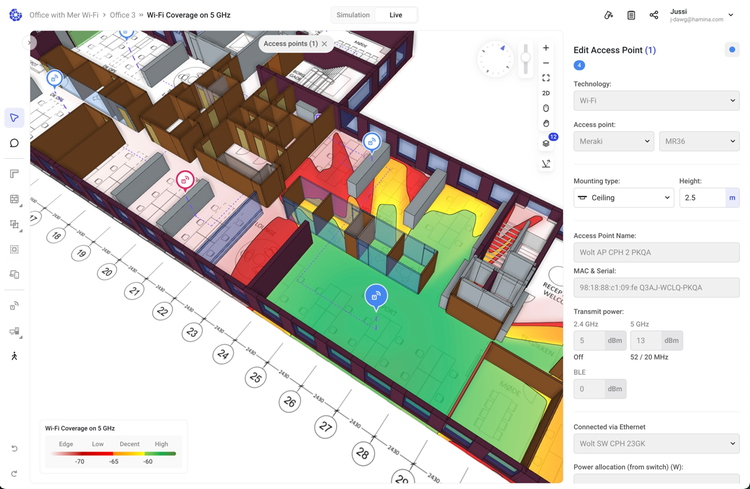Expand the Mounting type Ceiling dropdown

(623, 198)
